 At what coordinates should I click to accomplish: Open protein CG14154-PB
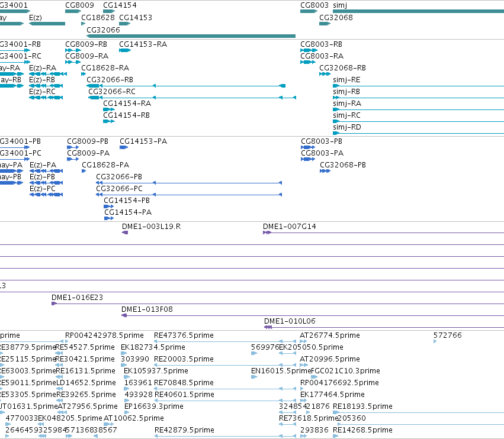click(x=108, y=206)
